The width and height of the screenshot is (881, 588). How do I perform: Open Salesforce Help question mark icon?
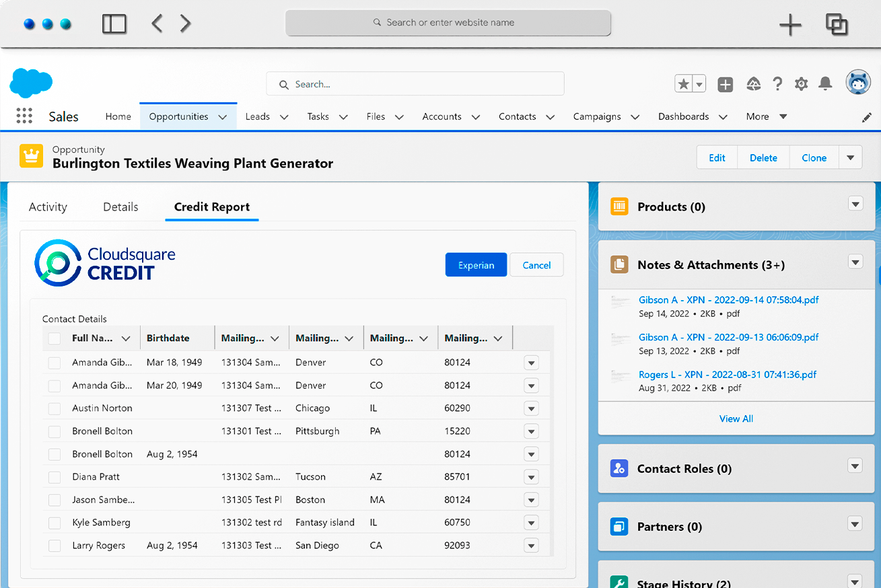pos(777,83)
